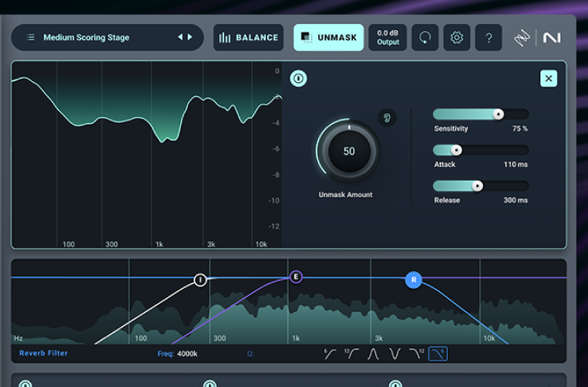
Task: Click the 0.0 dB Output button
Action: tap(388, 37)
